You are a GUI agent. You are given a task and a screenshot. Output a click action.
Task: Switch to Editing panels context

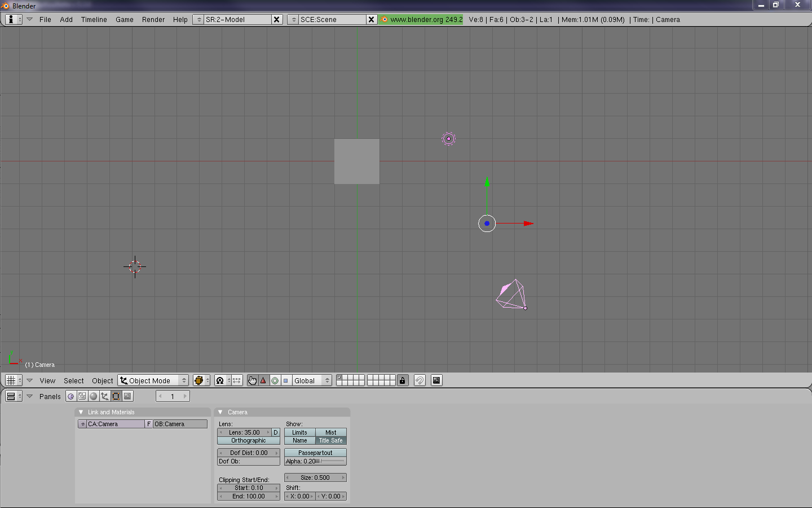tap(116, 396)
